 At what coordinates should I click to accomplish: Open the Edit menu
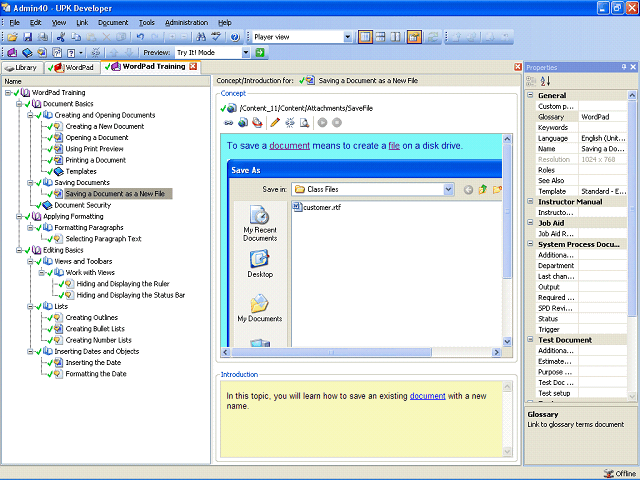pos(36,22)
